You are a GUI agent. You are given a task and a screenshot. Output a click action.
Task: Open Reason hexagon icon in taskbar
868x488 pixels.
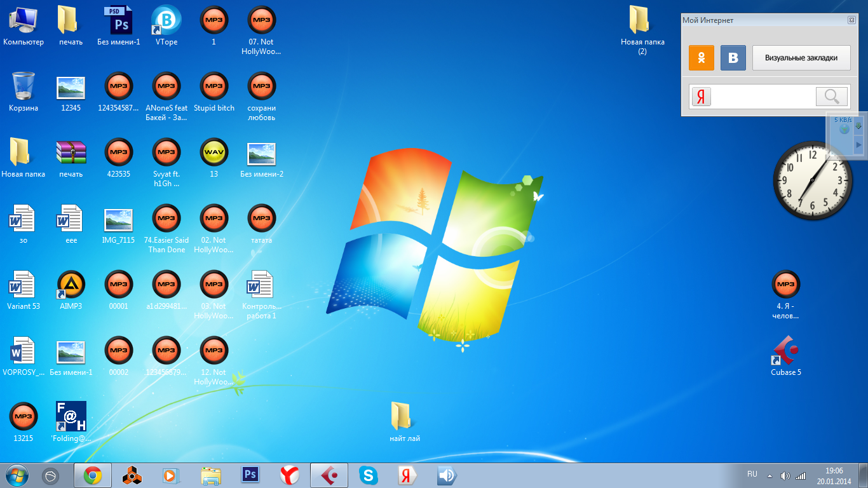pos(132,475)
